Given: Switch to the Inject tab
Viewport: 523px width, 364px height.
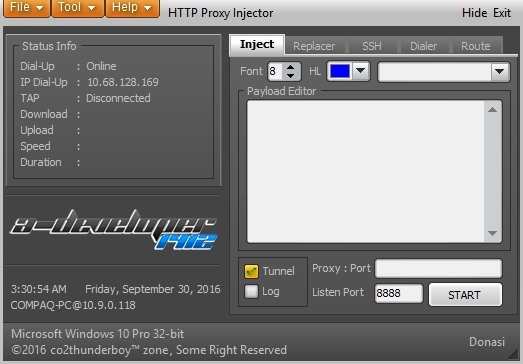Looking at the screenshot, I should pos(257,44).
